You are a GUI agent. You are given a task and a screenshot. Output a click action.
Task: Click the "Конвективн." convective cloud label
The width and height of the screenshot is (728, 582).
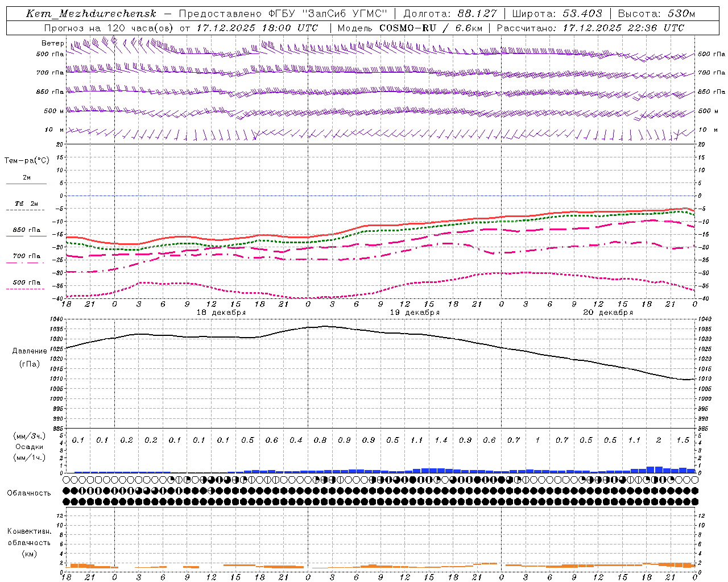pos(29,531)
